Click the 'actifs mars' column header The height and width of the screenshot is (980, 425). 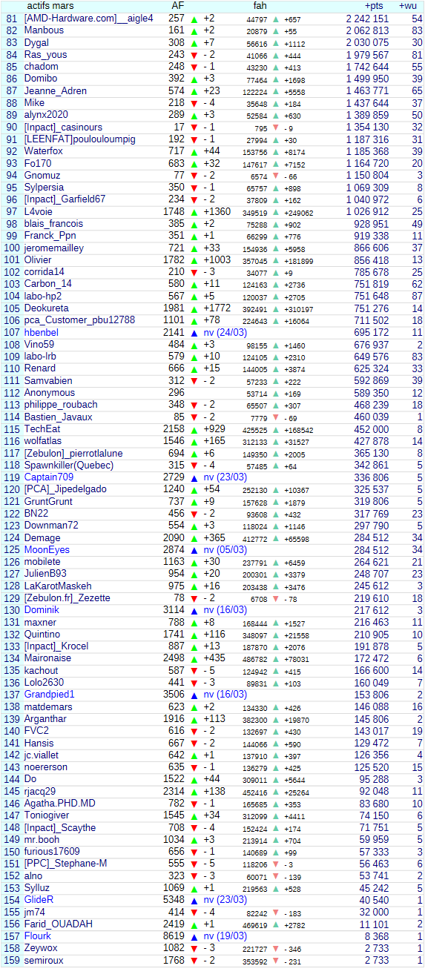click(50, 6)
